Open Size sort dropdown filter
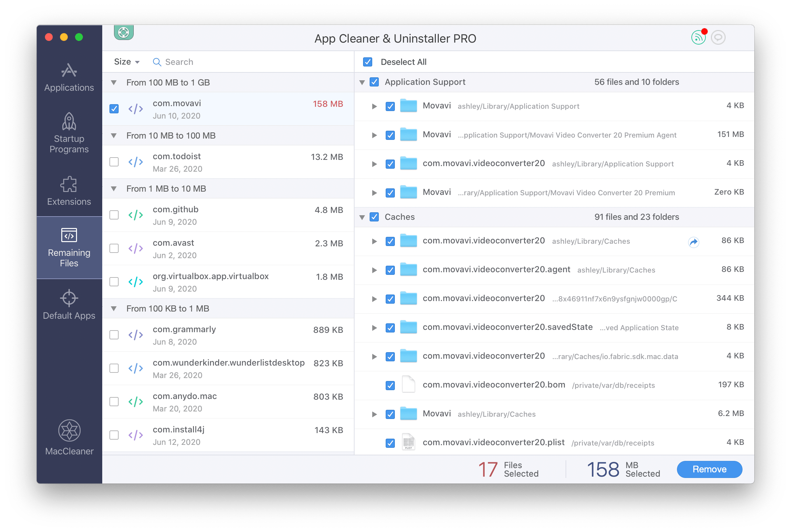Image resolution: width=791 pixels, height=532 pixels. 125,62
